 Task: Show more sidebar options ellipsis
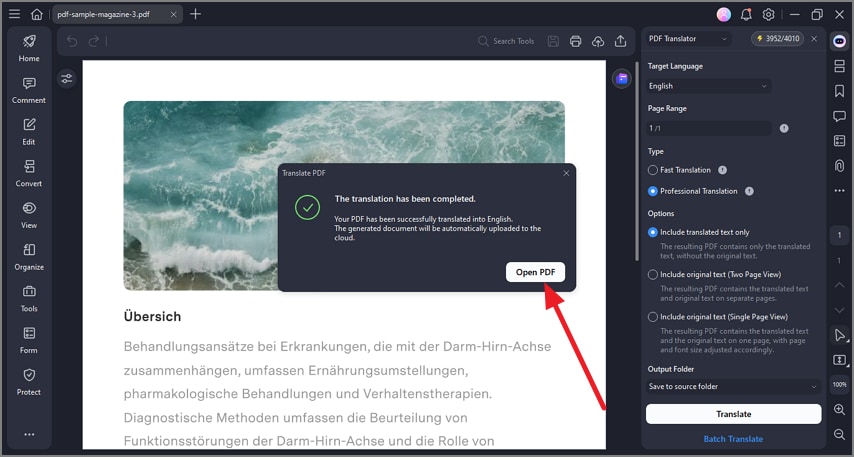click(x=29, y=434)
